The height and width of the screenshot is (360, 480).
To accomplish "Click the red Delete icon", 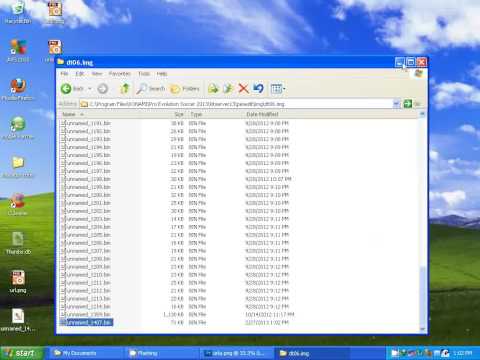I will [x=243, y=88].
